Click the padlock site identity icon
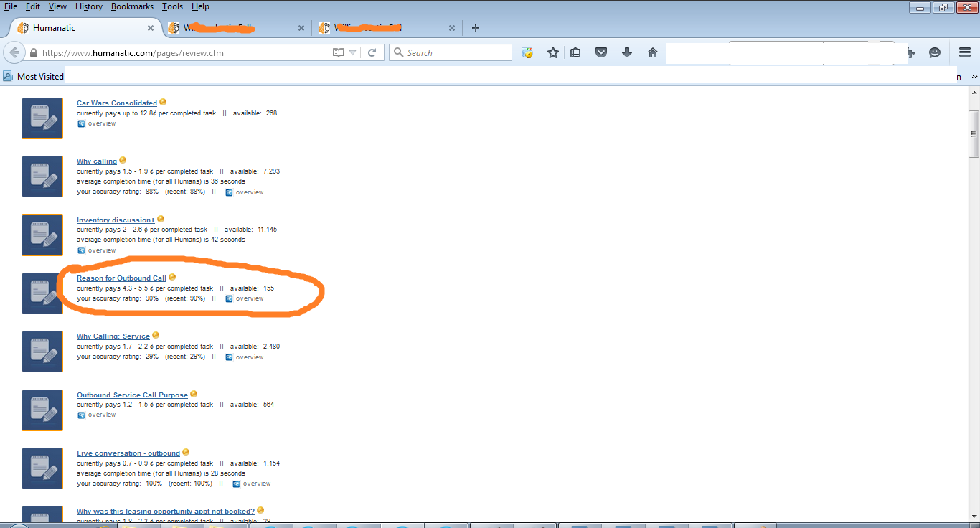The width and height of the screenshot is (980, 528). coord(33,53)
